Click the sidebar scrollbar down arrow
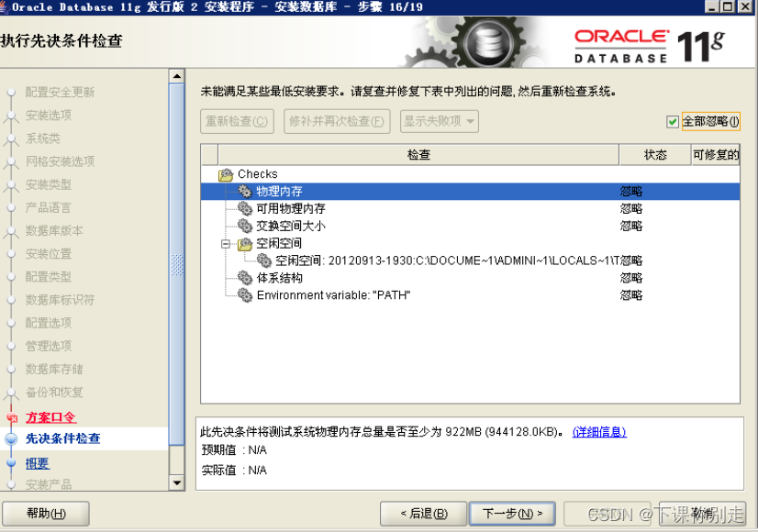 pyautogui.click(x=176, y=482)
